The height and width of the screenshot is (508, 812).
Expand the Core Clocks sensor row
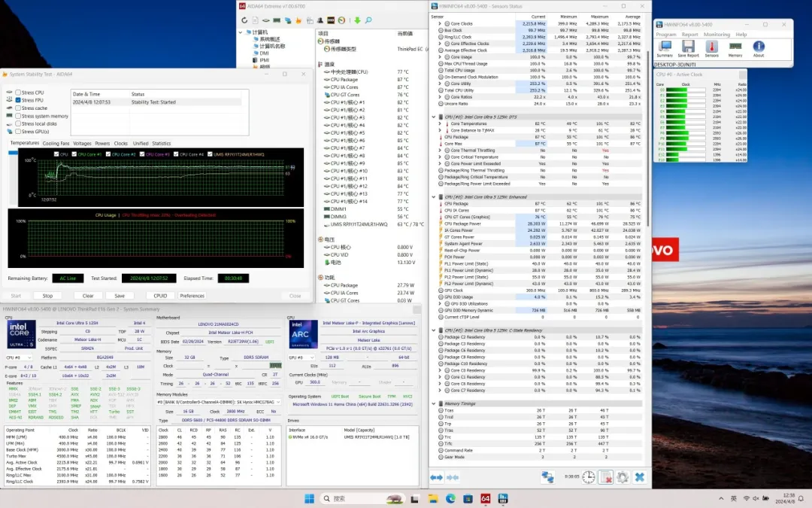coord(440,23)
